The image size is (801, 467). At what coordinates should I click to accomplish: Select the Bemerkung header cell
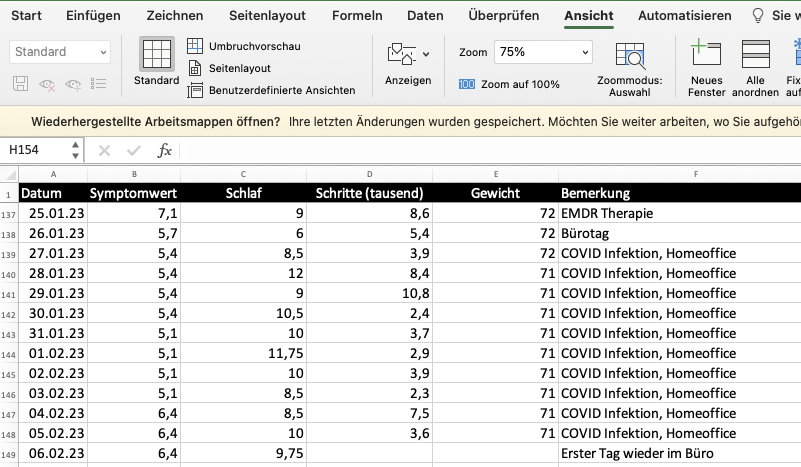pyautogui.click(x=679, y=193)
